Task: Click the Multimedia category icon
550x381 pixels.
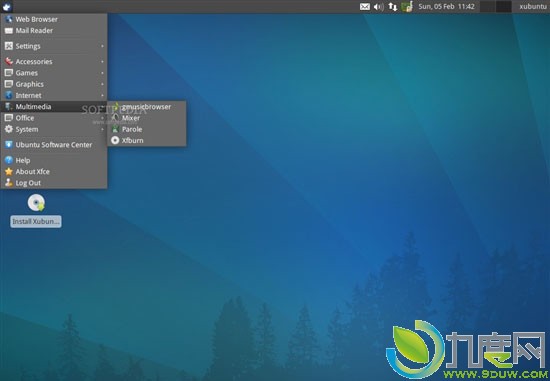Action: coord(9,107)
